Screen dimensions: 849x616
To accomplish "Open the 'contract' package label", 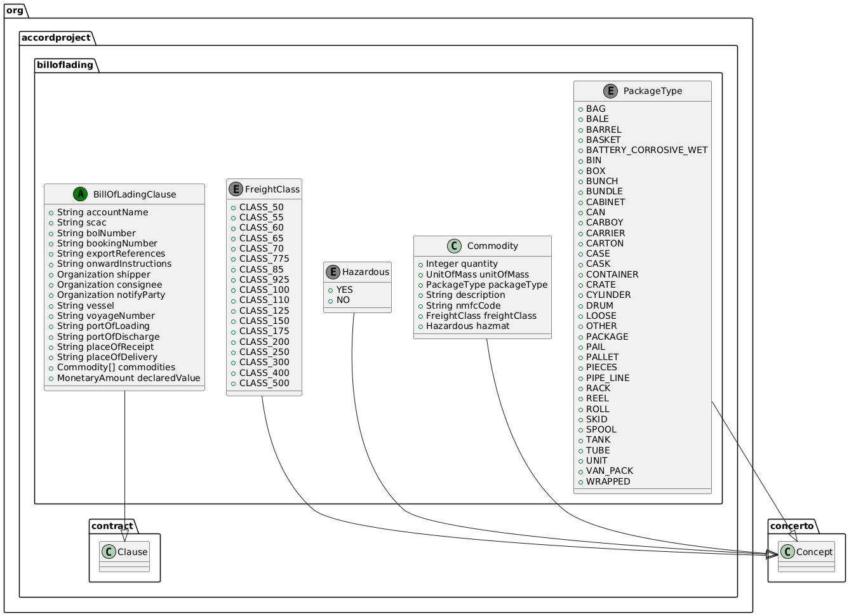I will click(x=112, y=526).
